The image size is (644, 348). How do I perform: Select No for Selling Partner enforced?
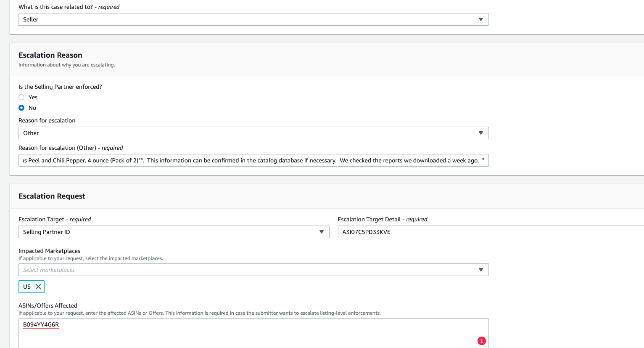pos(21,108)
